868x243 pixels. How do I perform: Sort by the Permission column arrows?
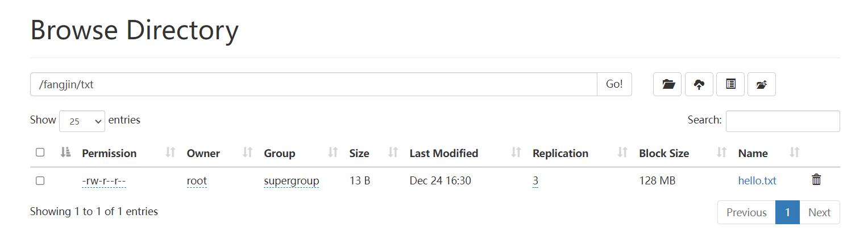click(170, 153)
